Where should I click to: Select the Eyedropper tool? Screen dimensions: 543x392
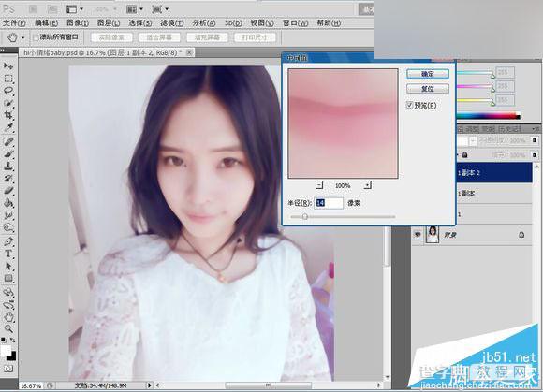[8, 127]
